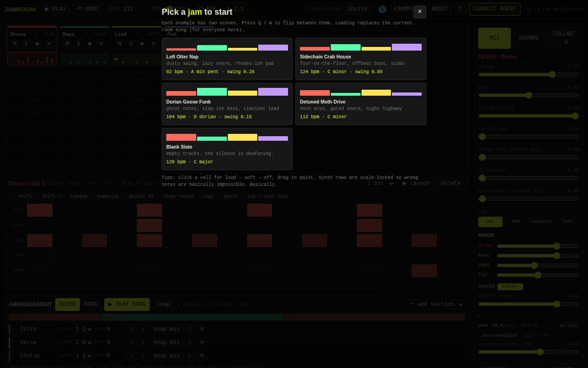Remove the Bass track with X
This screenshot has width=588, height=368.
click(101, 44)
